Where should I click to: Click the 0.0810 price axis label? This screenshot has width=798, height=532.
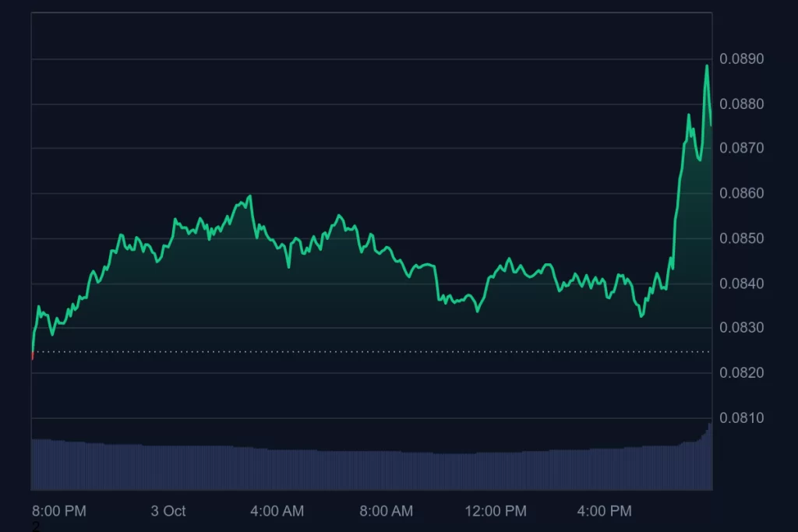(741, 418)
